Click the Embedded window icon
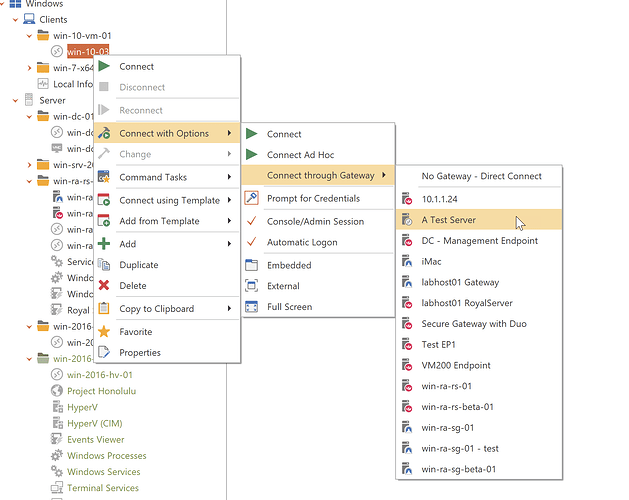This screenshot has width=629, height=500. click(252, 265)
